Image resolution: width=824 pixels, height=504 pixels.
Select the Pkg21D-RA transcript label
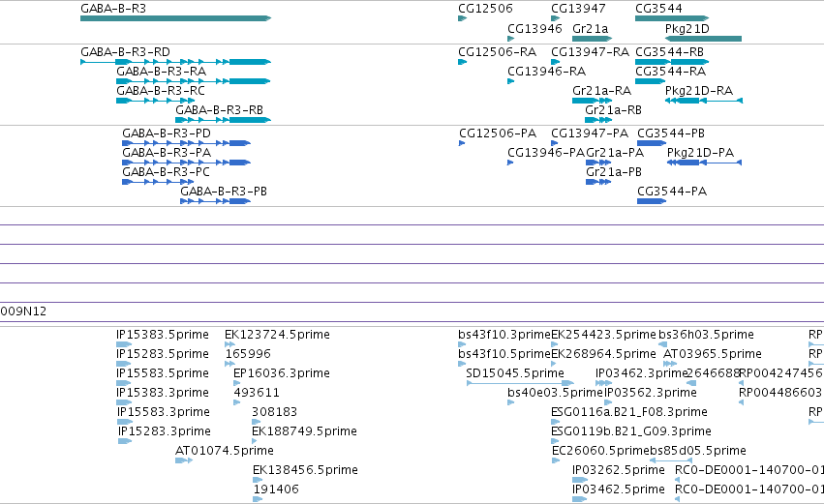click(x=698, y=91)
